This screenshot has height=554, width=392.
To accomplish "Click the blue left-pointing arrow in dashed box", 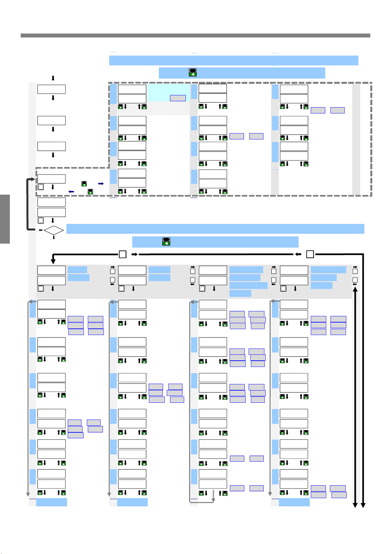I will (71, 191).
